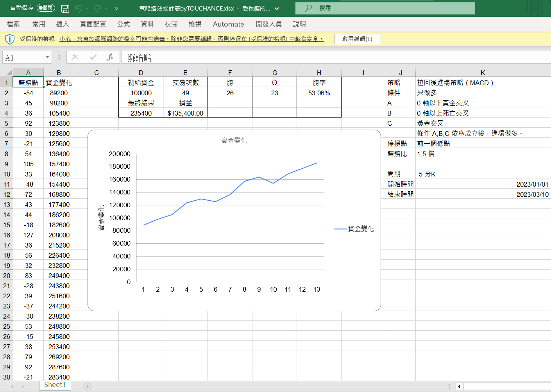Switch to the 插入 ribbon tab
551x392 pixels.
click(x=63, y=24)
